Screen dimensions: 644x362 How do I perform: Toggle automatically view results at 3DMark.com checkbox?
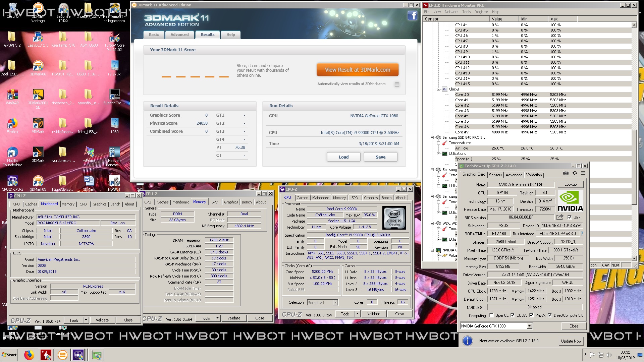pyautogui.click(x=397, y=85)
